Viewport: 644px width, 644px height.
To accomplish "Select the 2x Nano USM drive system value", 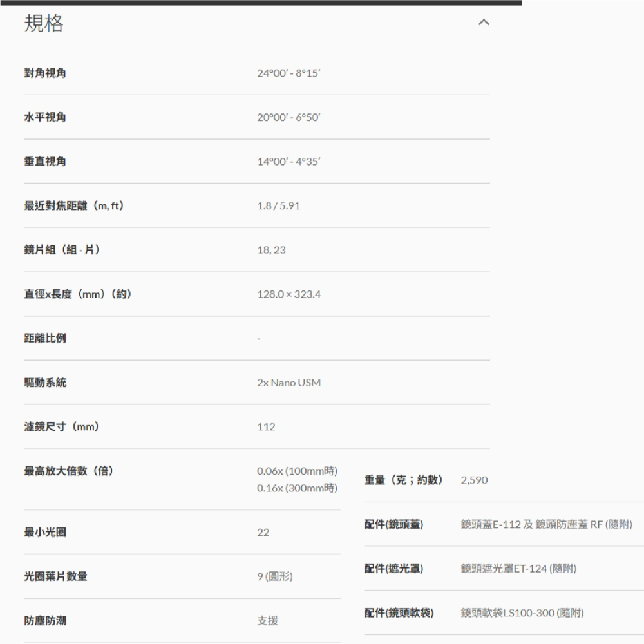I will pyautogui.click(x=289, y=383).
